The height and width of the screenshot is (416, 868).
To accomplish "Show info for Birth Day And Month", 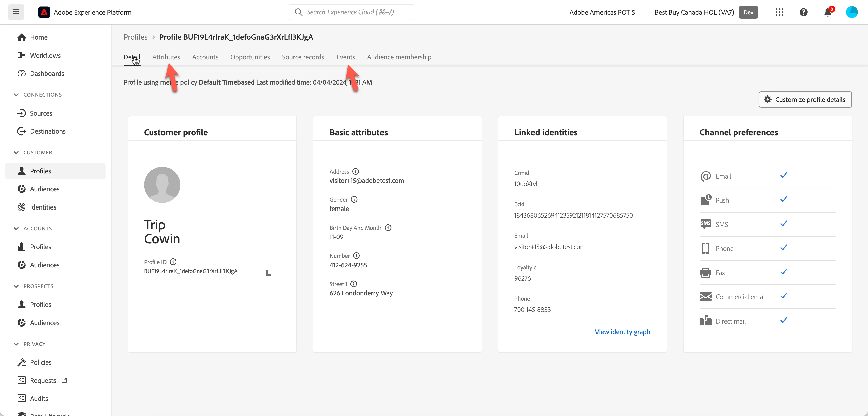I will pyautogui.click(x=388, y=228).
